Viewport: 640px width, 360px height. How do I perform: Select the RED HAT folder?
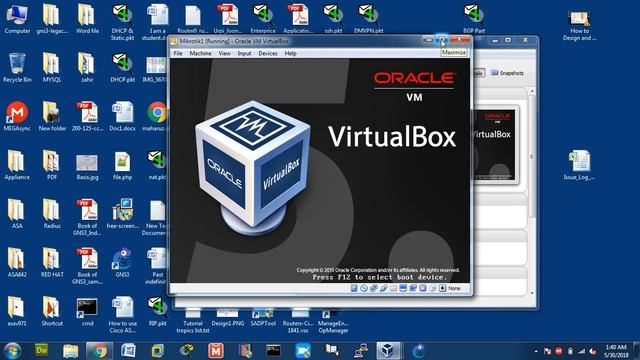(52, 262)
